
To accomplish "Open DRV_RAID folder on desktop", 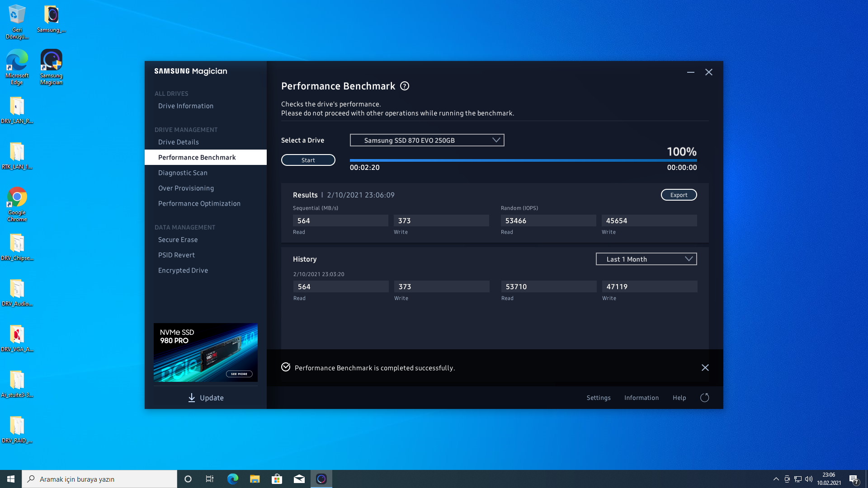I will [x=17, y=429].
